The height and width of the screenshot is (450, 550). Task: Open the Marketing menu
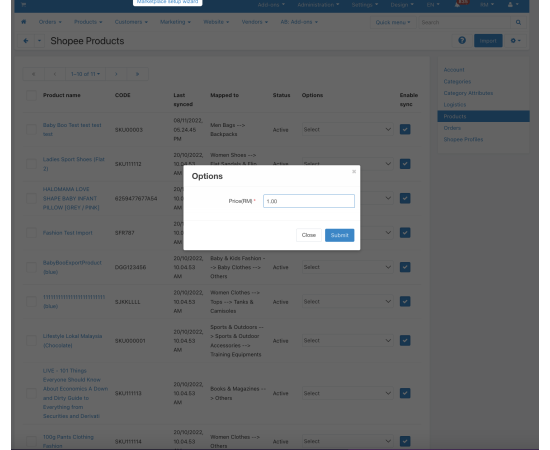pos(175,22)
